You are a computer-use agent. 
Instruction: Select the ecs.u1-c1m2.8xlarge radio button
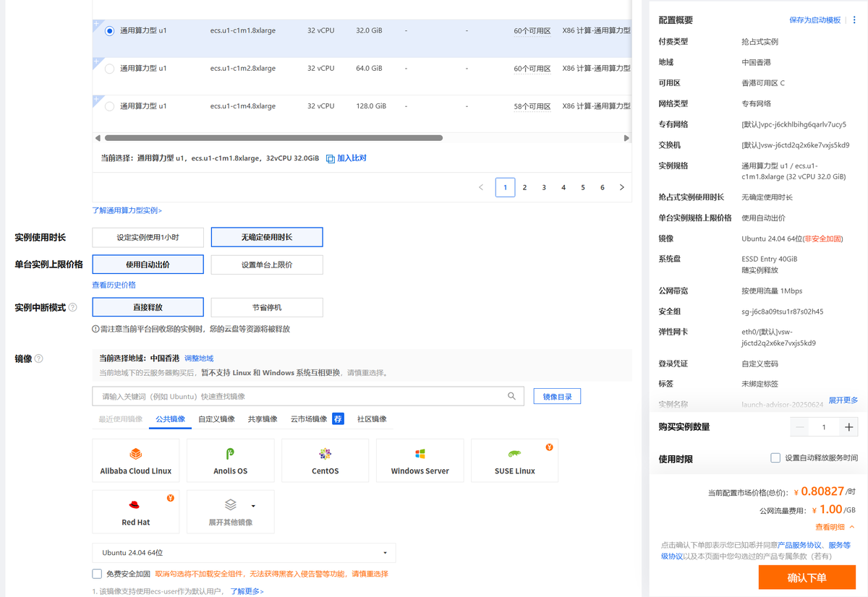(109, 69)
